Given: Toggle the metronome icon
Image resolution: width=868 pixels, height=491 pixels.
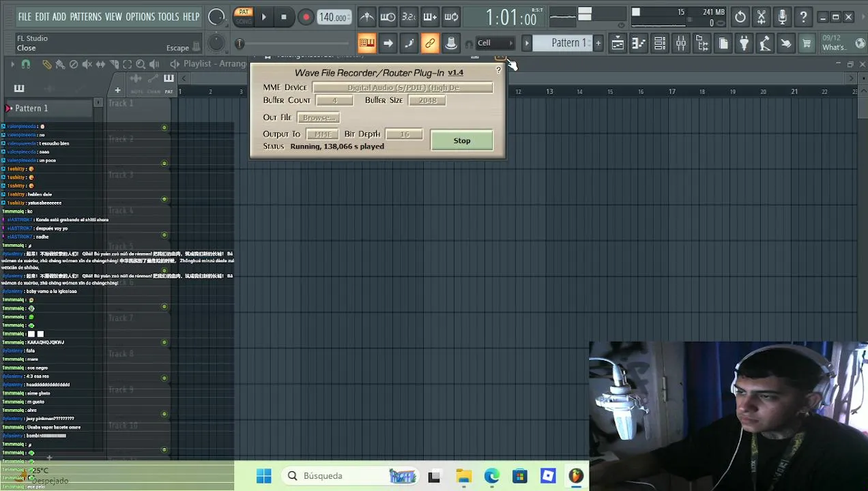Looking at the screenshot, I should (x=366, y=17).
